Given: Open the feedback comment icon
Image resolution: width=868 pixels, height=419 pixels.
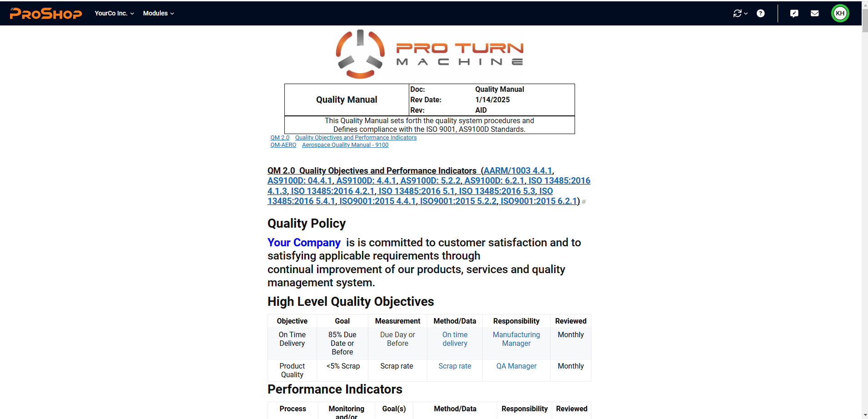Looking at the screenshot, I should 794,14.
